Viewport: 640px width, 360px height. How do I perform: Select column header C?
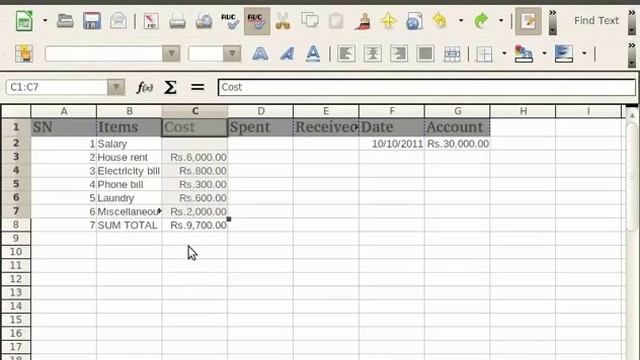coord(195,111)
